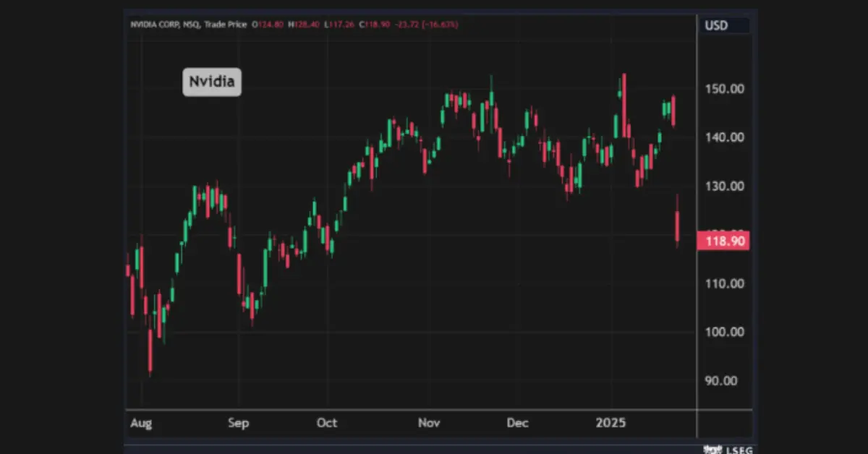Click the Nov date axis label

pos(430,423)
